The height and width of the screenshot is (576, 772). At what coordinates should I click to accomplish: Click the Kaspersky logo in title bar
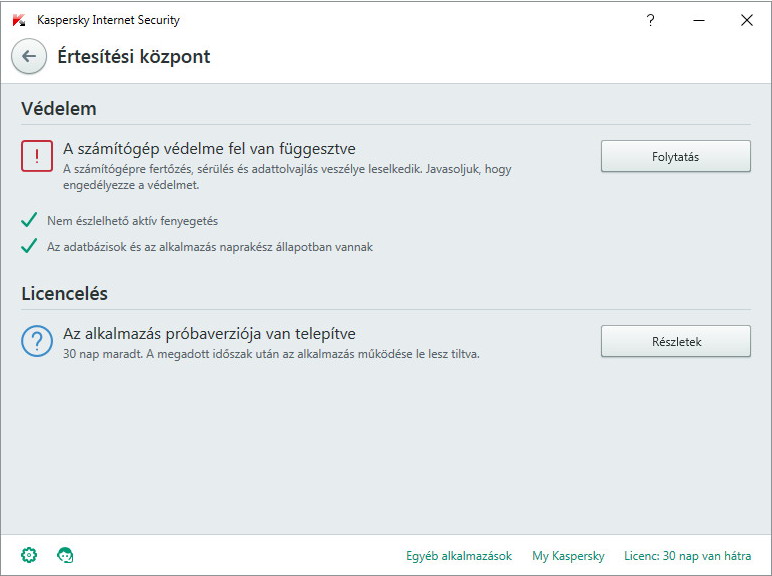19,20
